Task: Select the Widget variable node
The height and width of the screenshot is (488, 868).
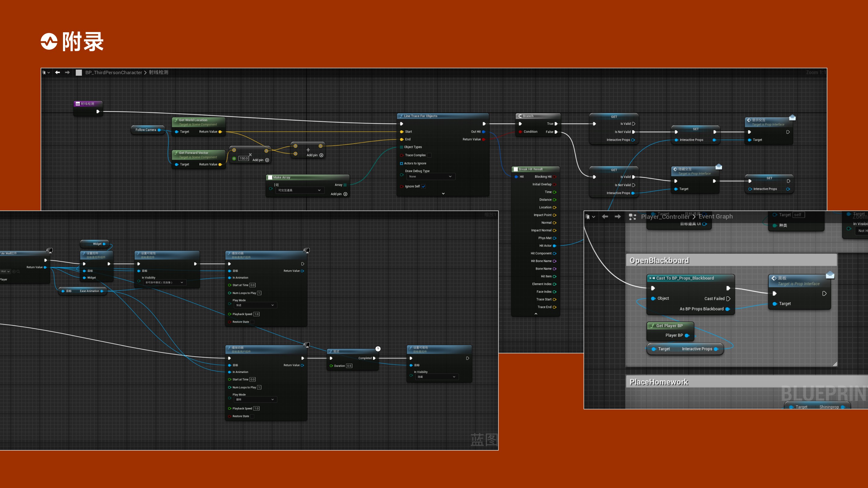Action: 95,244
